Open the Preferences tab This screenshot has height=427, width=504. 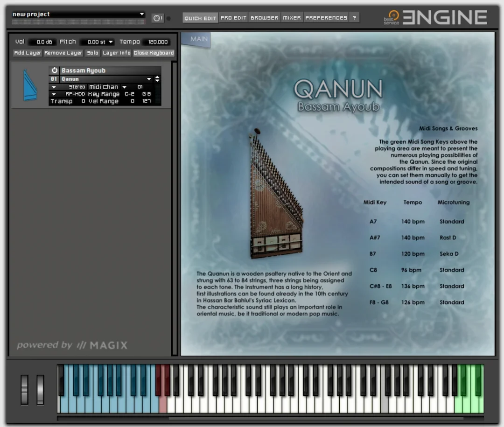click(326, 18)
